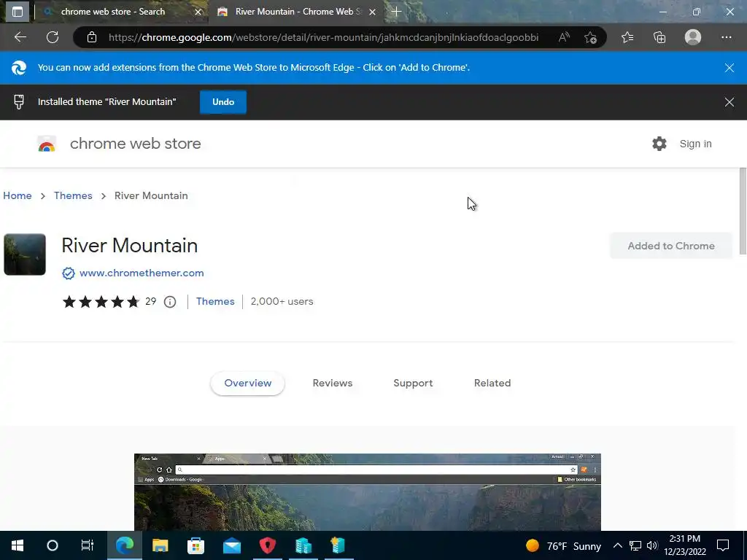The width and height of the screenshot is (747, 560).
Task: Open the browser profile avatar
Action: pos(693,37)
